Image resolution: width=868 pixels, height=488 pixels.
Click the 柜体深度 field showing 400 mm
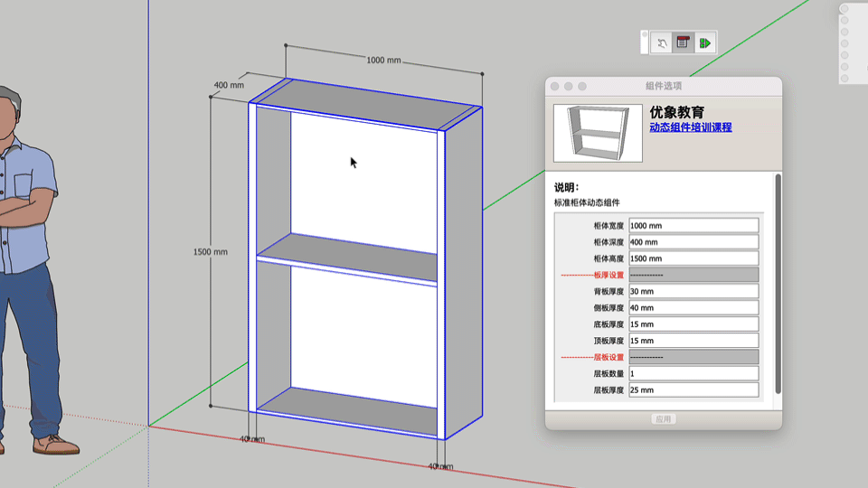[693, 242]
